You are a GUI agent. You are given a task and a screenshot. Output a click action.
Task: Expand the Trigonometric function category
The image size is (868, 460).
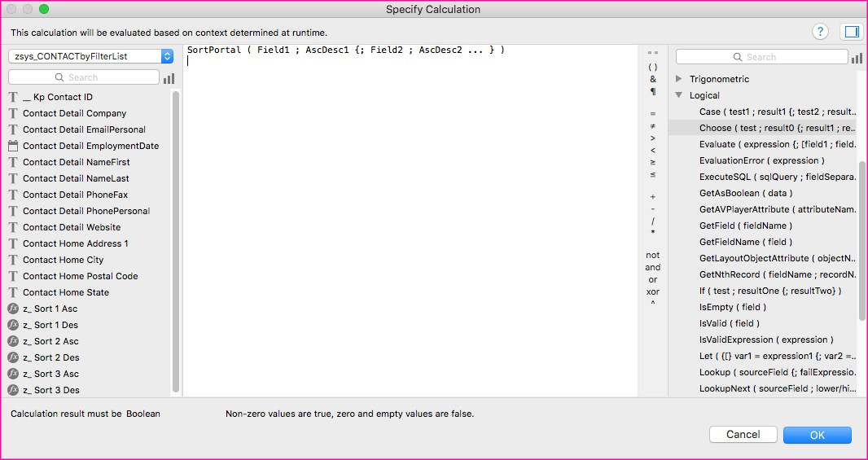[x=680, y=79]
